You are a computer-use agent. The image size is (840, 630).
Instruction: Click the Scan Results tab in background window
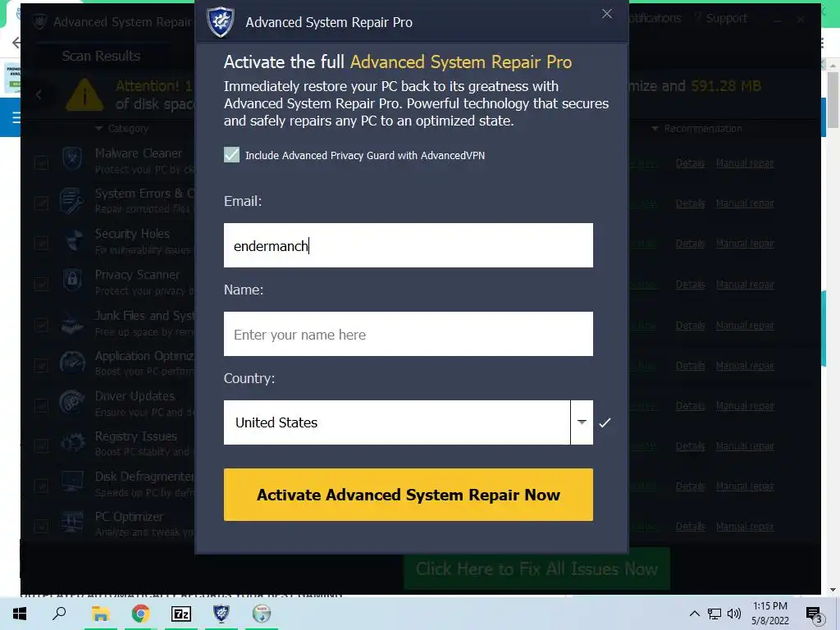[101, 56]
